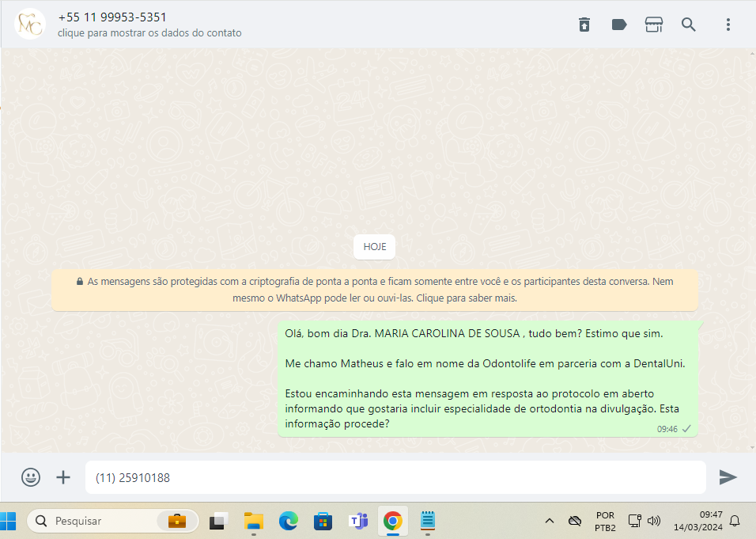Expand hidden system tray icons

pos(549,521)
